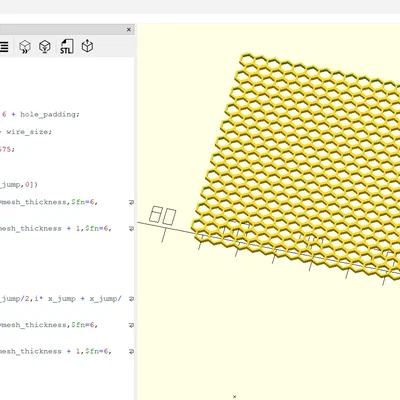Click the Send to 3D print icon

coord(87,46)
